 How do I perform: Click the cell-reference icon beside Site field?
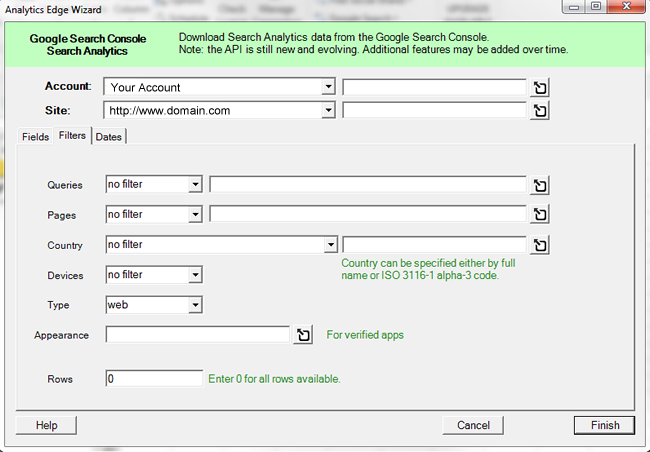tap(540, 110)
